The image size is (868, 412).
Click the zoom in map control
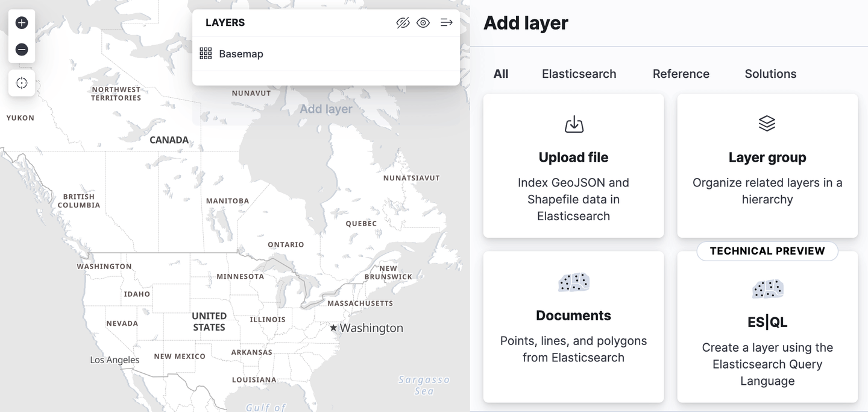[22, 22]
